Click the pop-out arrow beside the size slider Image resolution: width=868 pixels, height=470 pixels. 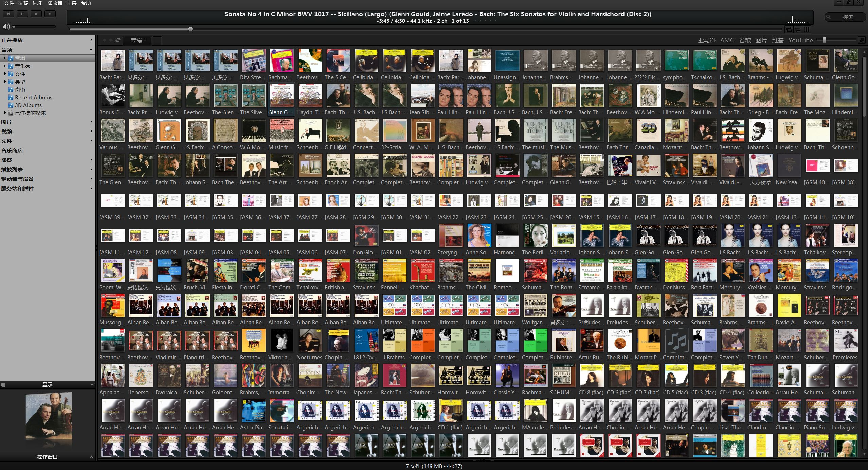tap(862, 40)
